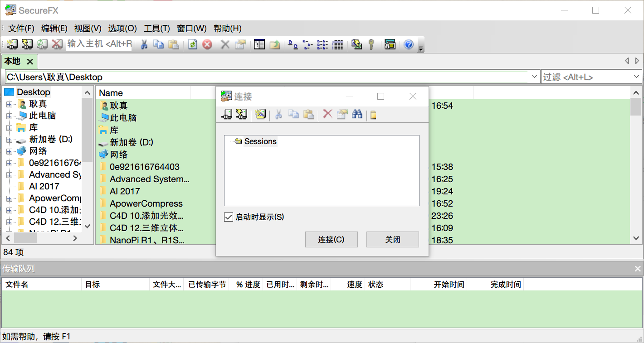Open the path bar dropdown arrow
Viewport: 644px width, 343px height.
(533, 77)
